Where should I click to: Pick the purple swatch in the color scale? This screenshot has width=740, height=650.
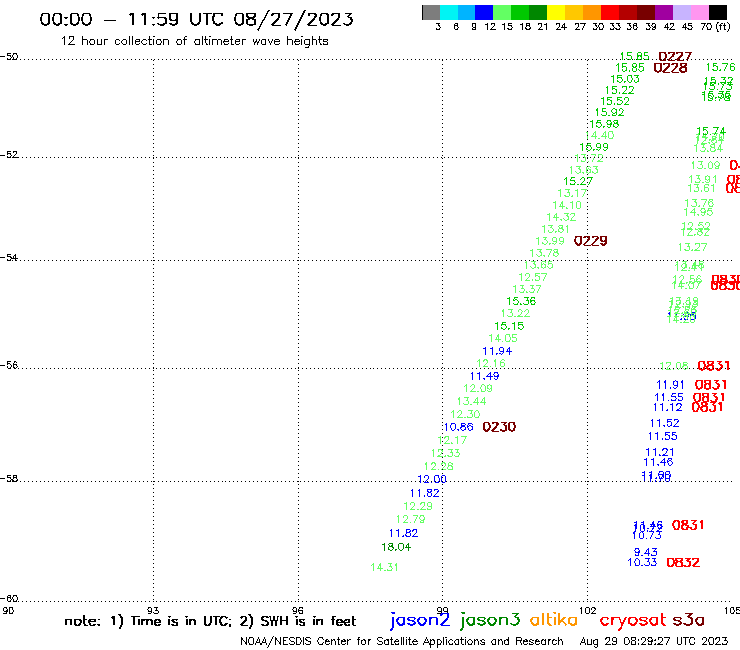click(x=664, y=12)
